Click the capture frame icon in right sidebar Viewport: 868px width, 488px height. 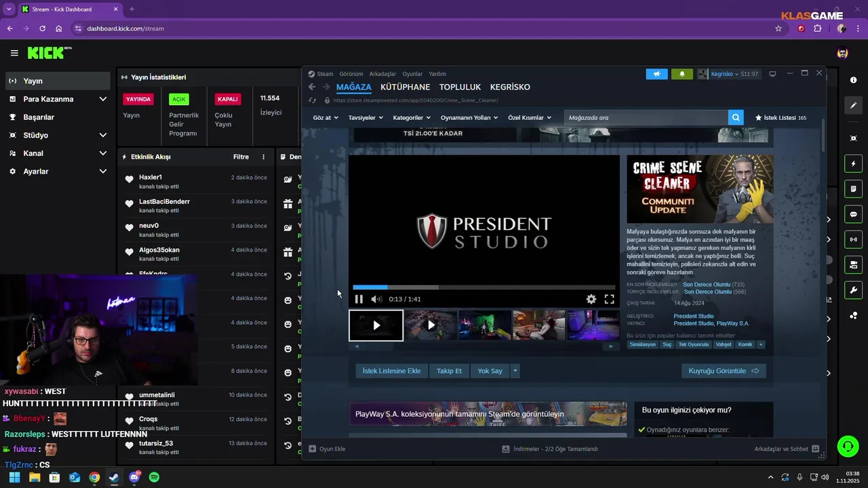click(x=853, y=138)
